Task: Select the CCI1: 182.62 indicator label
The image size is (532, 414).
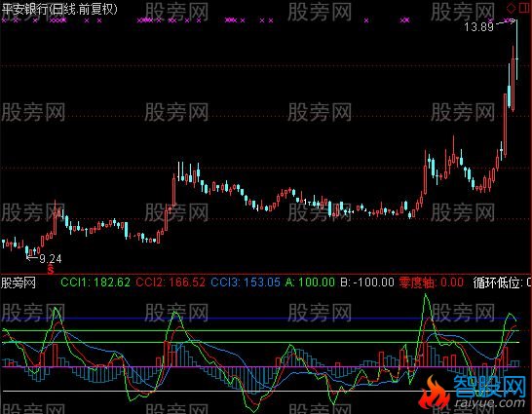Action: [x=95, y=282]
